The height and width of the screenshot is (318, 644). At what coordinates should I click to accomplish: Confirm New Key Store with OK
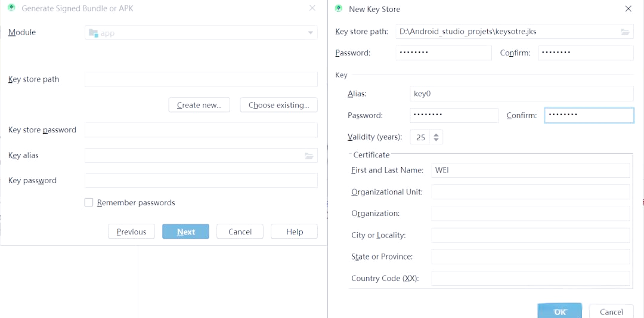click(560, 311)
